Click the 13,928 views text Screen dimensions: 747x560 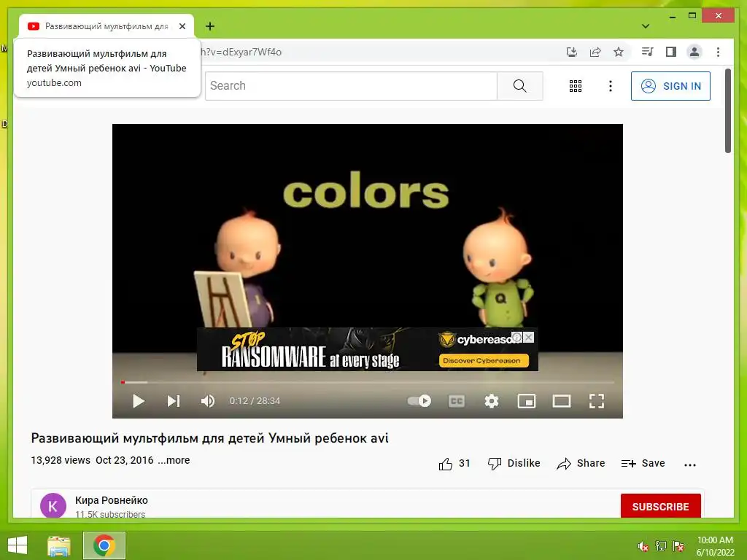(61, 461)
